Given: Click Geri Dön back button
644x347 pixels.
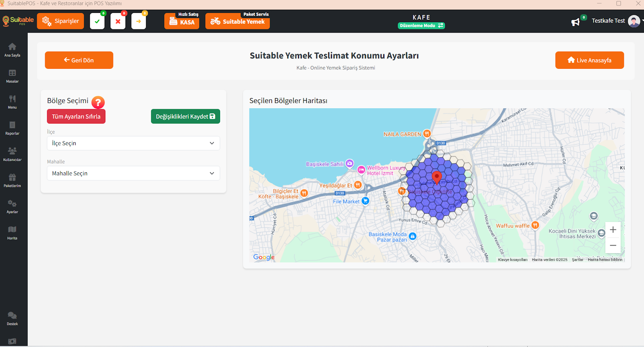Looking at the screenshot, I should point(79,60).
